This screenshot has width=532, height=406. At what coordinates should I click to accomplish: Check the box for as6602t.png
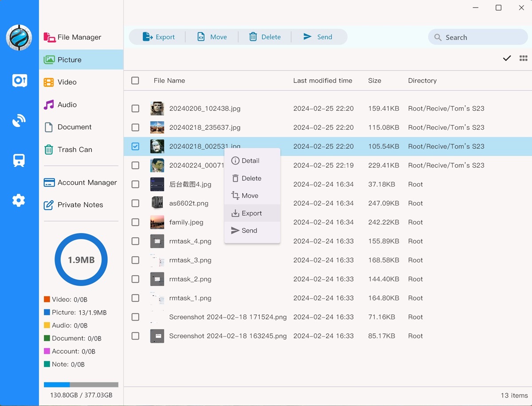[x=135, y=203]
